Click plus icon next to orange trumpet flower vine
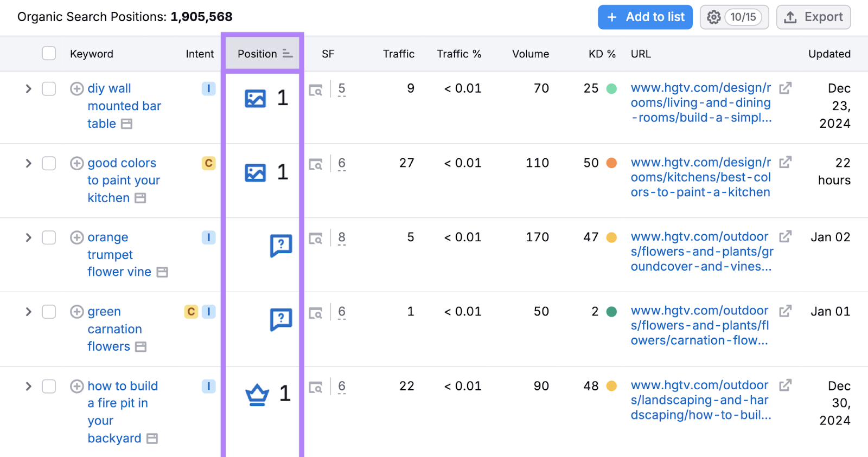868x457 pixels. pos(77,237)
